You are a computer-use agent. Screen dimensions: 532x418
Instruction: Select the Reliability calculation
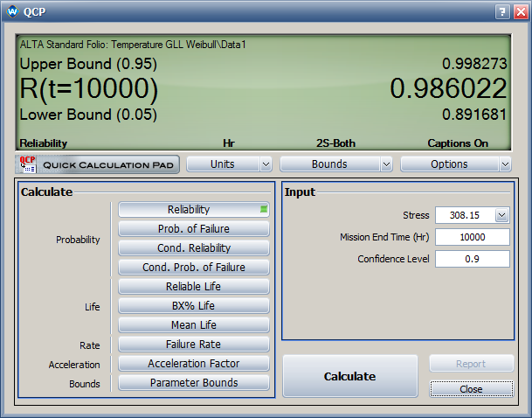pyautogui.click(x=194, y=210)
